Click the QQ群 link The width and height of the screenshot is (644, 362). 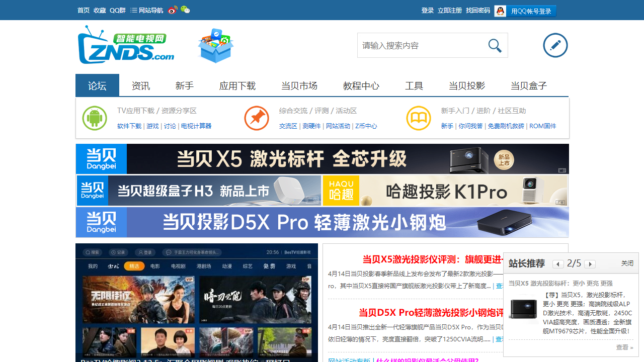point(118,10)
